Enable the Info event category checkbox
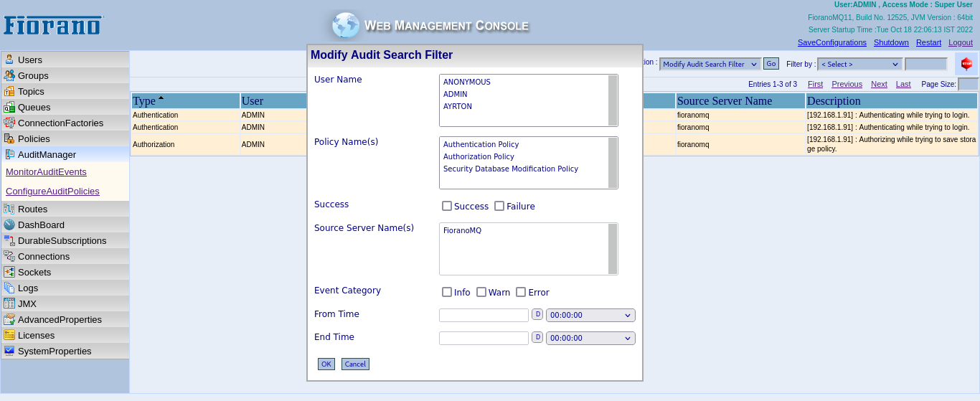 (447, 292)
